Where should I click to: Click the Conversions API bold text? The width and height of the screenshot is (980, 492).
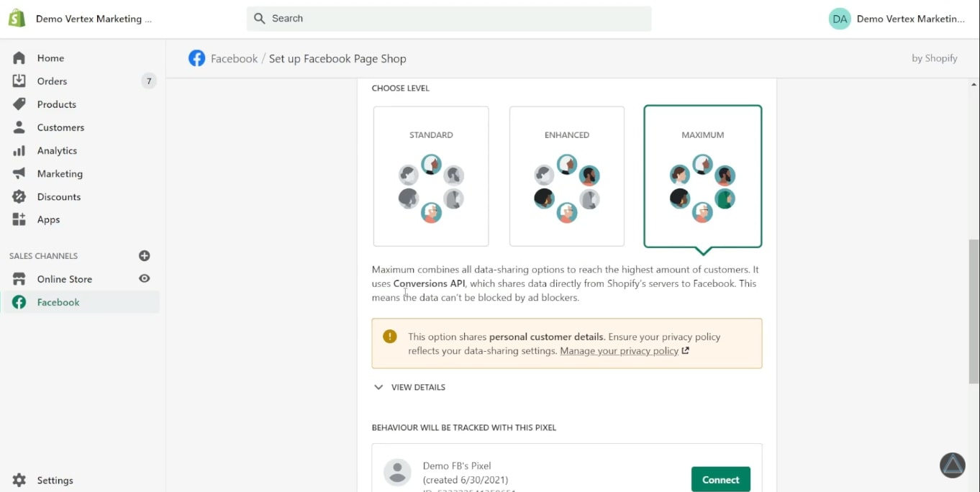click(430, 283)
